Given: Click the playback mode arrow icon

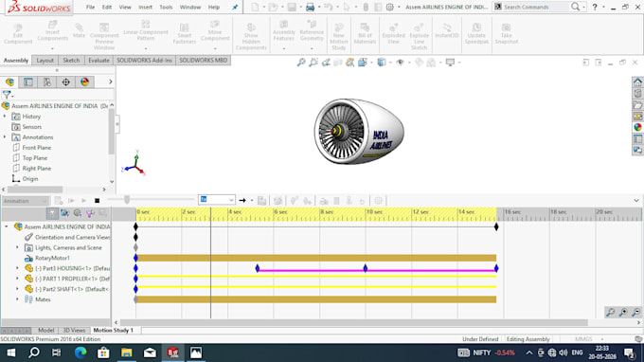Looking at the screenshot, I should coord(242,201).
